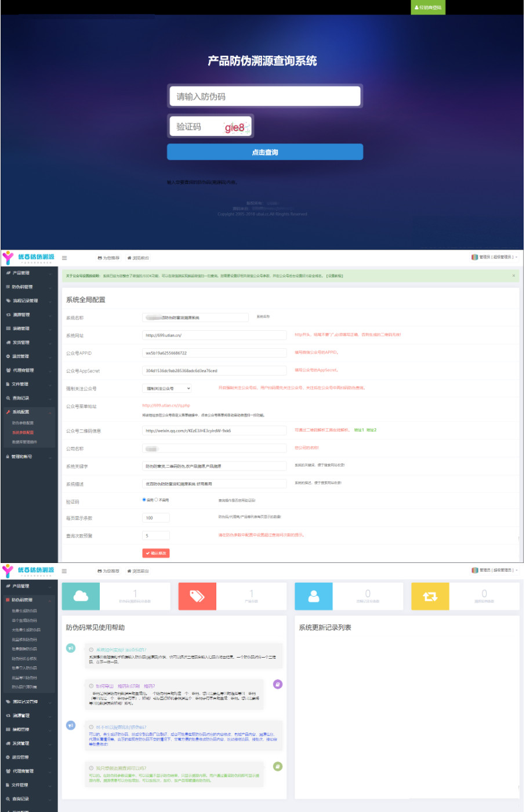Viewport: 526px width, 812px height.
Task: Refresh the gie8 captcha image
Action: (237, 127)
